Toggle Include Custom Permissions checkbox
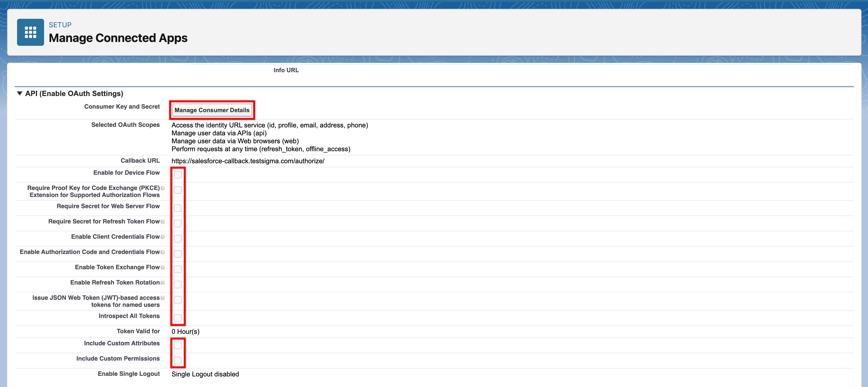Image resolution: width=868 pixels, height=387 pixels. click(x=177, y=360)
